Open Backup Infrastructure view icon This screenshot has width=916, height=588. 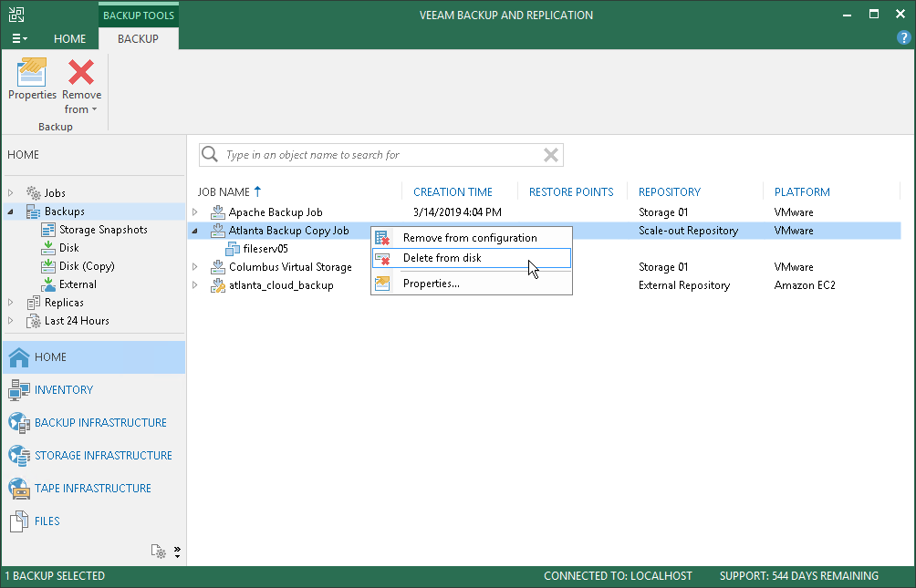point(19,423)
